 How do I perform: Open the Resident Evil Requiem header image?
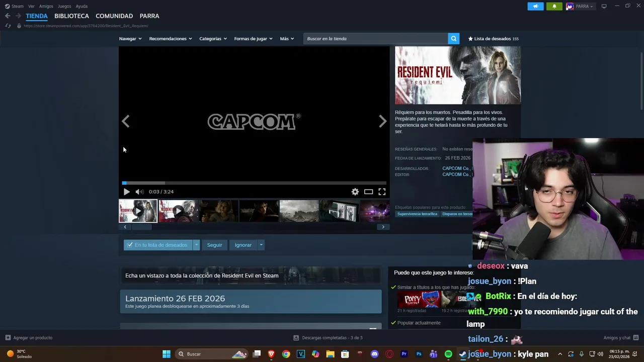click(458, 75)
